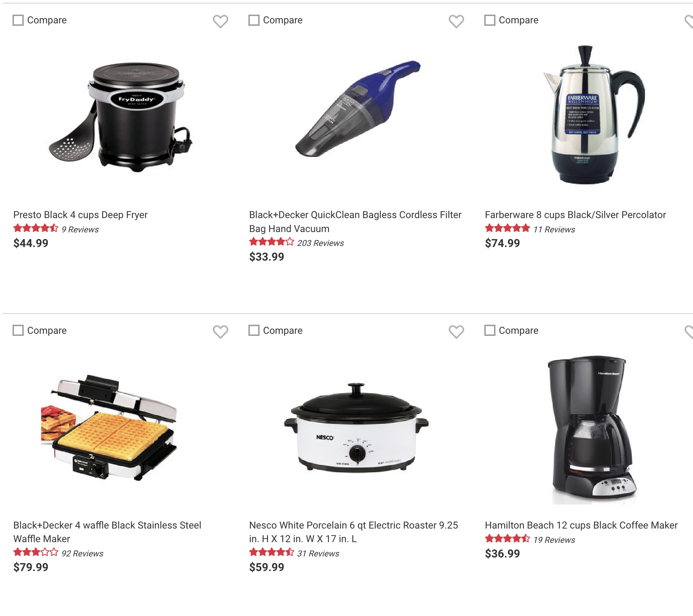View the Hamilton Beach 12 cups Coffee Maker title
Viewport: 693px width, 616px height.
pyautogui.click(x=581, y=525)
